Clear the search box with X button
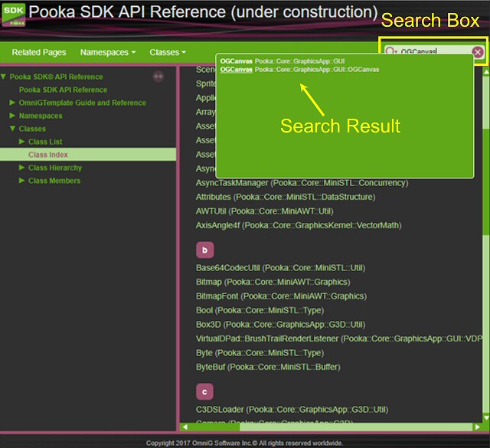 click(478, 52)
